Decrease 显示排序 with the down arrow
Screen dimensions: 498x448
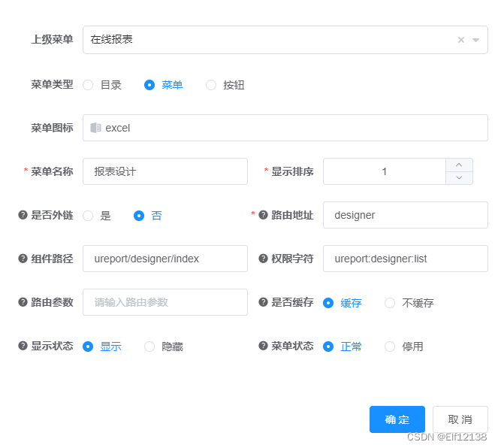[459, 178]
